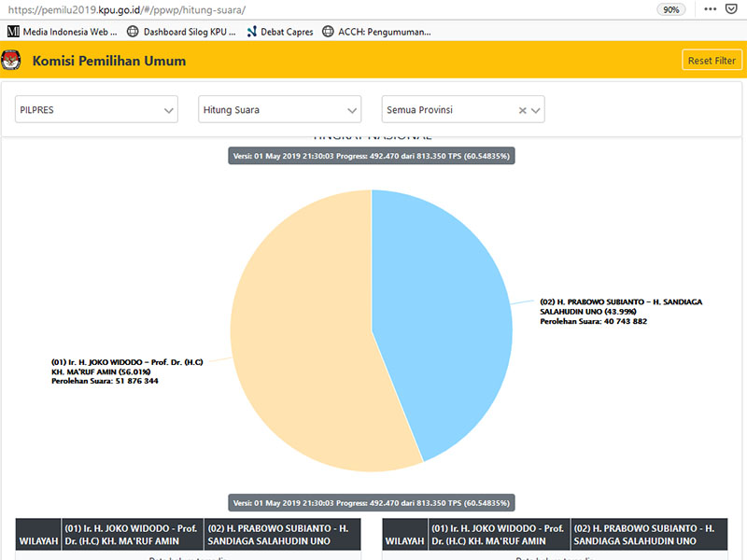Click the Pocket save icon in address bar
Screen dimensions: 747x560
coord(731,8)
